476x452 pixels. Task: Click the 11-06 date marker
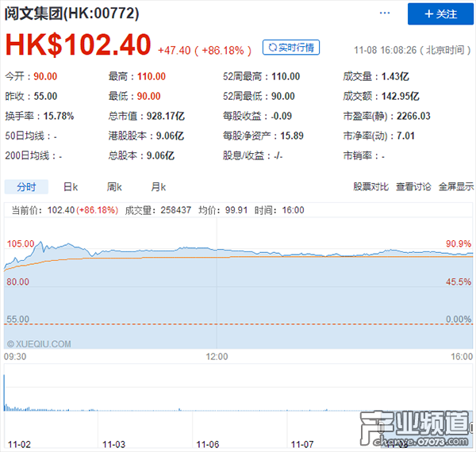(208, 445)
